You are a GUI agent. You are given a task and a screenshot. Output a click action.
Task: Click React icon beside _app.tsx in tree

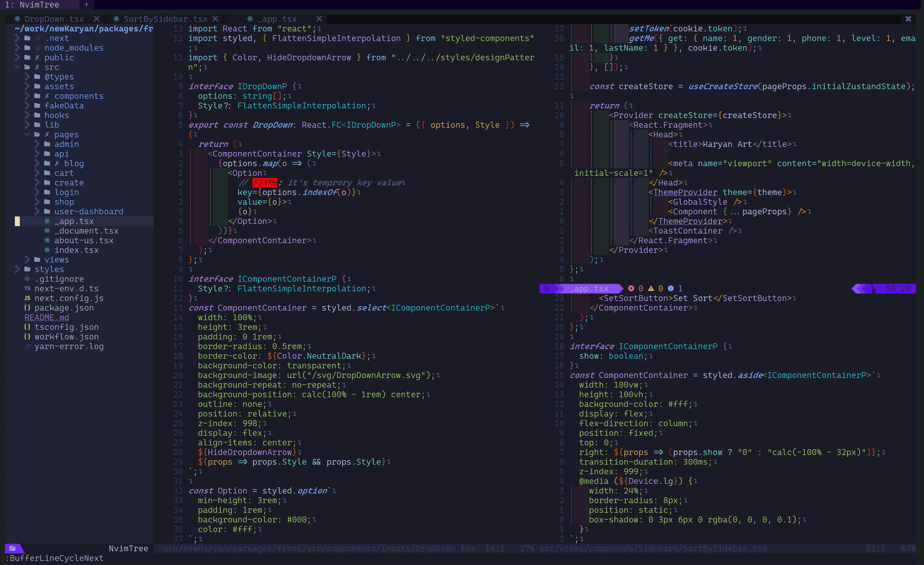[x=47, y=221]
